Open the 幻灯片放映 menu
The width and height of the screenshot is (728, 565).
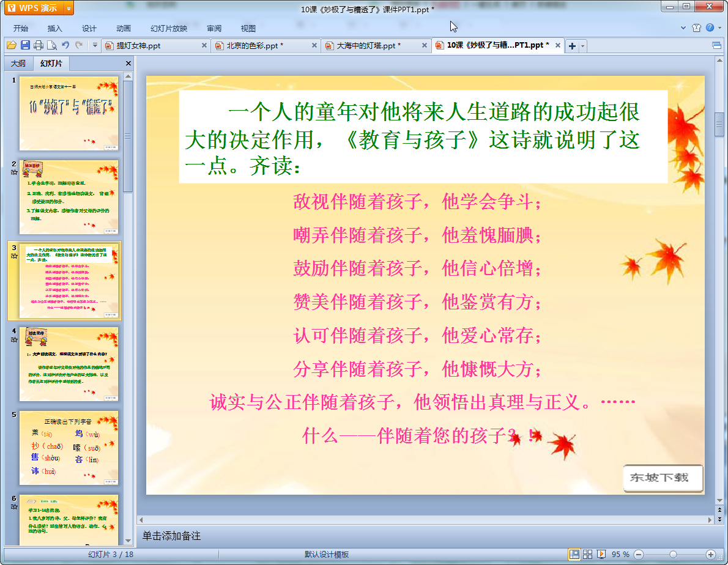169,28
